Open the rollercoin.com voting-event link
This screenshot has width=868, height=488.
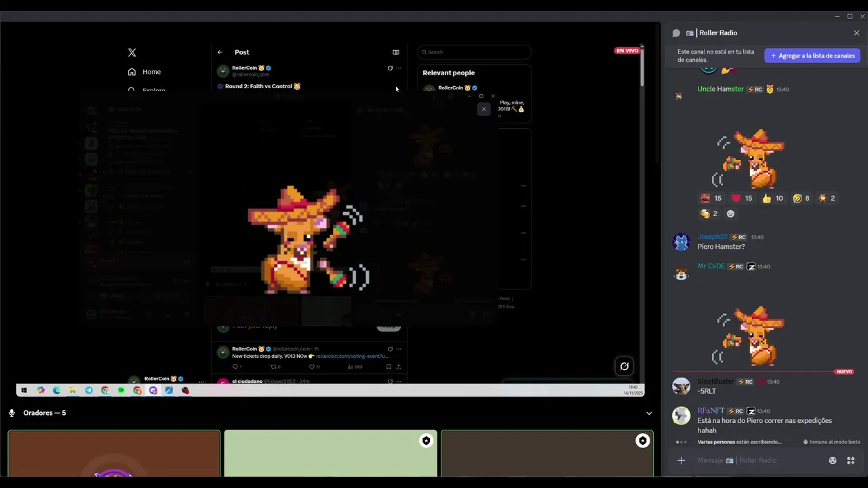[352, 356]
